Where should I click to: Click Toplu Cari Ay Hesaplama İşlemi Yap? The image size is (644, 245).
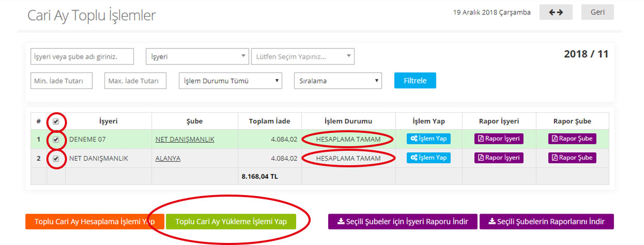click(95, 222)
